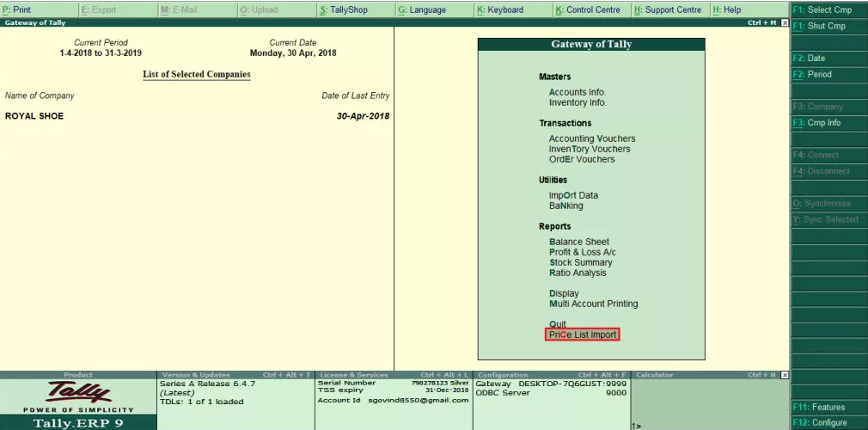The height and width of the screenshot is (430, 868).
Task: Open the Configuration panel header
Action: pyautogui.click(x=552, y=375)
